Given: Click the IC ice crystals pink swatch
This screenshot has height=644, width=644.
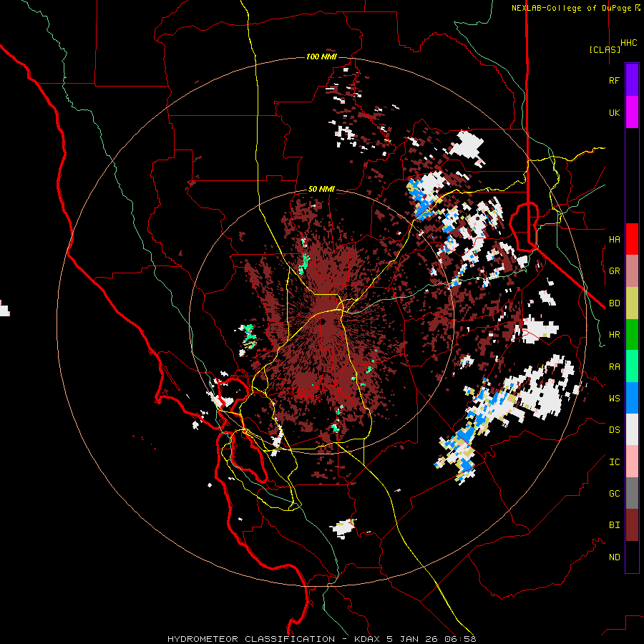Looking at the screenshot, I should coord(632,462).
